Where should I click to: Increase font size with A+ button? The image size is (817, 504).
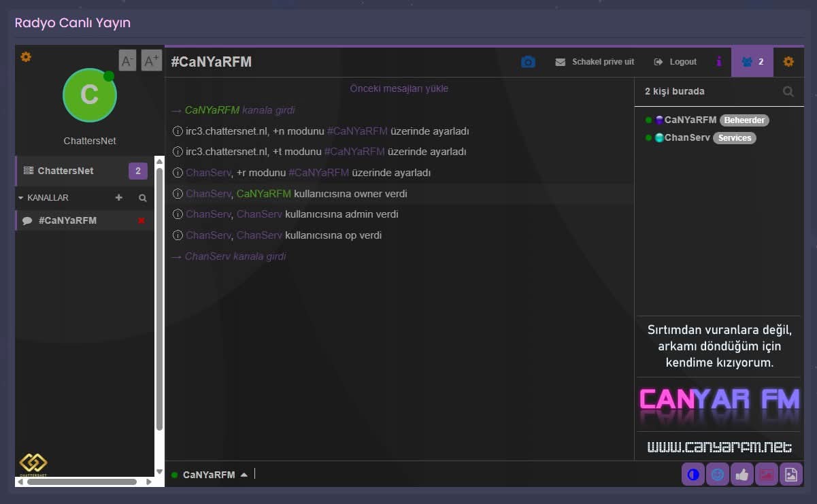click(151, 61)
